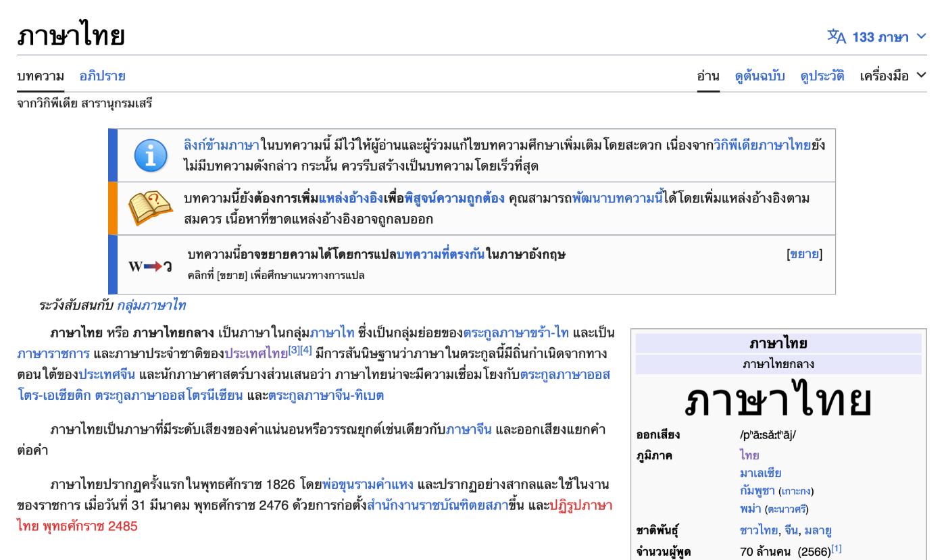Open the วิกิพีเดียภาษาไทย link
The height and width of the screenshot is (560, 946).
(762, 145)
